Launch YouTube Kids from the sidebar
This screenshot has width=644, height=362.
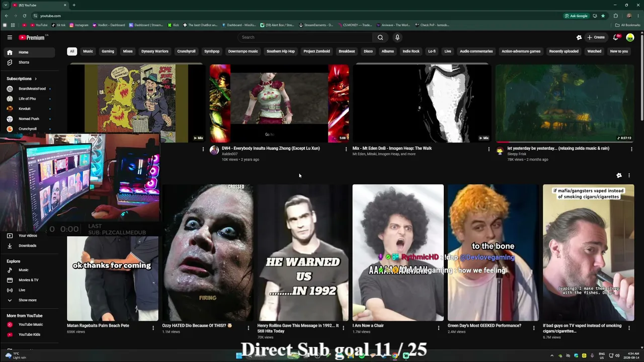pos(29,334)
